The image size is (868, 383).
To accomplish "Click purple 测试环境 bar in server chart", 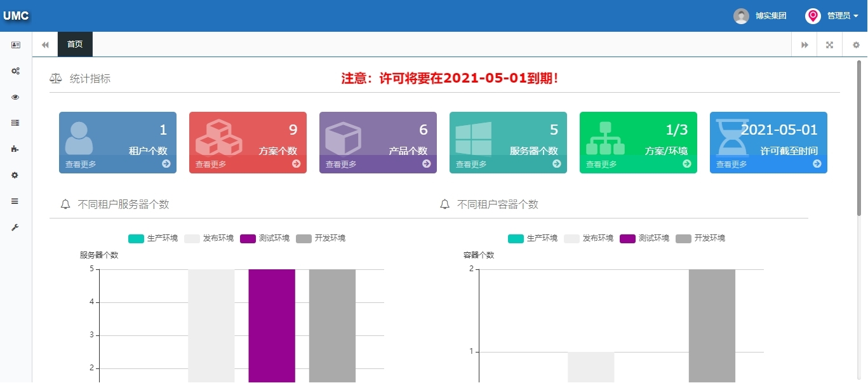I will [272, 326].
